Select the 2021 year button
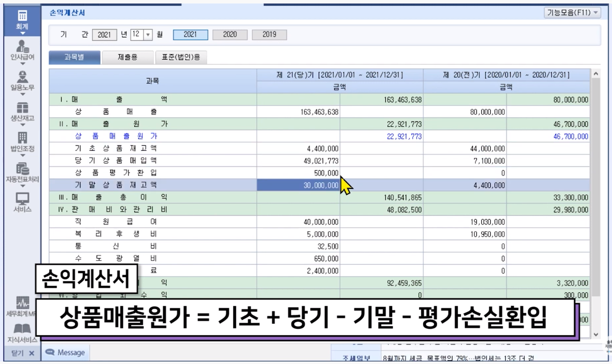612x364 pixels. tap(190, 35)
